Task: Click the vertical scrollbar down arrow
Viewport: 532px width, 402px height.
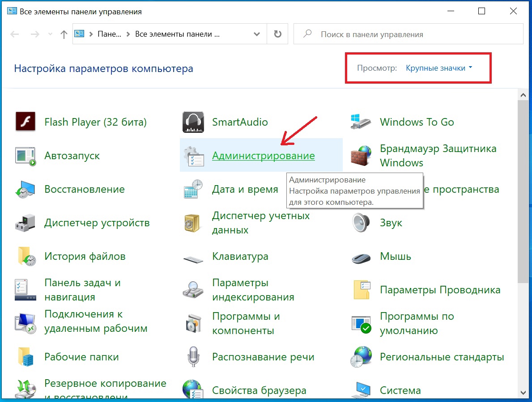Action: click(523, 393)
